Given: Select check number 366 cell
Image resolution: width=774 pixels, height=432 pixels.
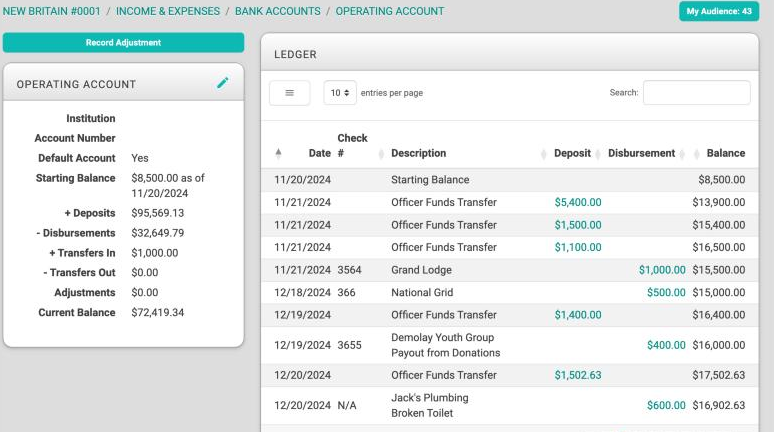Looking at the screenshot, I should [x=346, y=292].
